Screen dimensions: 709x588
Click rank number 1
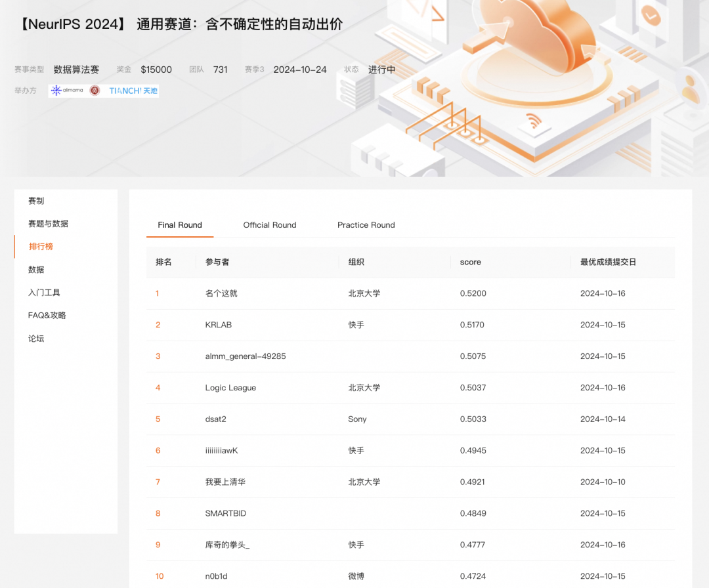158,293
